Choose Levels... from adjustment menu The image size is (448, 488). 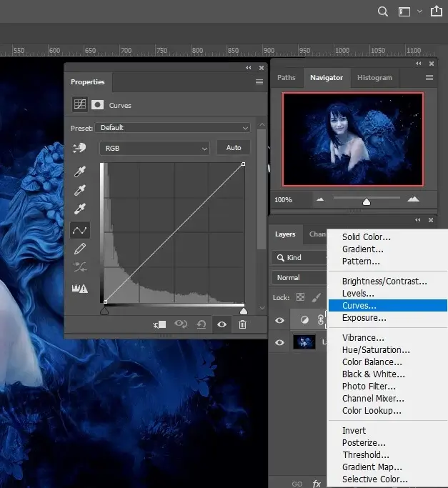click(x=388, y=294)
